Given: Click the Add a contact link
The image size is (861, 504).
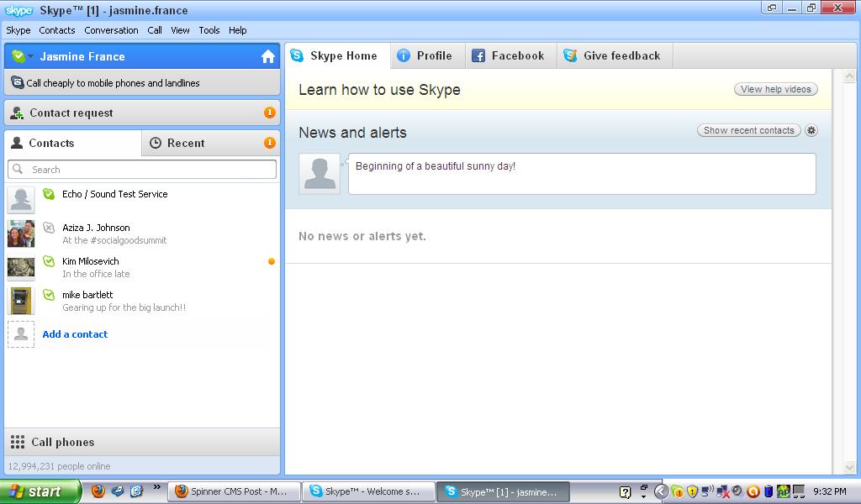Looking at the screenshot, I should click(x=75, y=334).
